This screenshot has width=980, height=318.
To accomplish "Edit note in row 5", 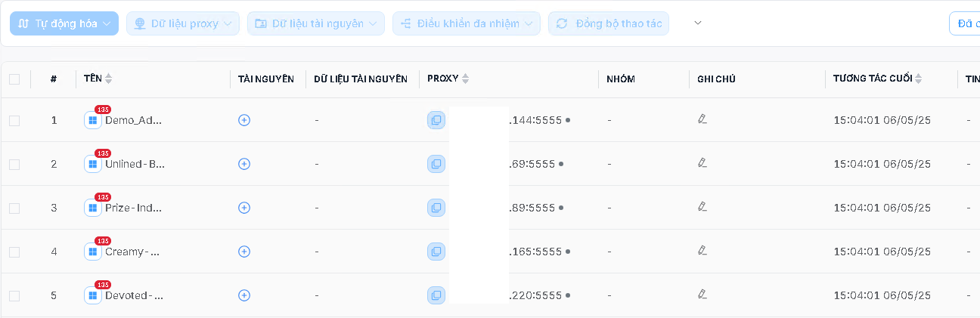I will (702, 294).
